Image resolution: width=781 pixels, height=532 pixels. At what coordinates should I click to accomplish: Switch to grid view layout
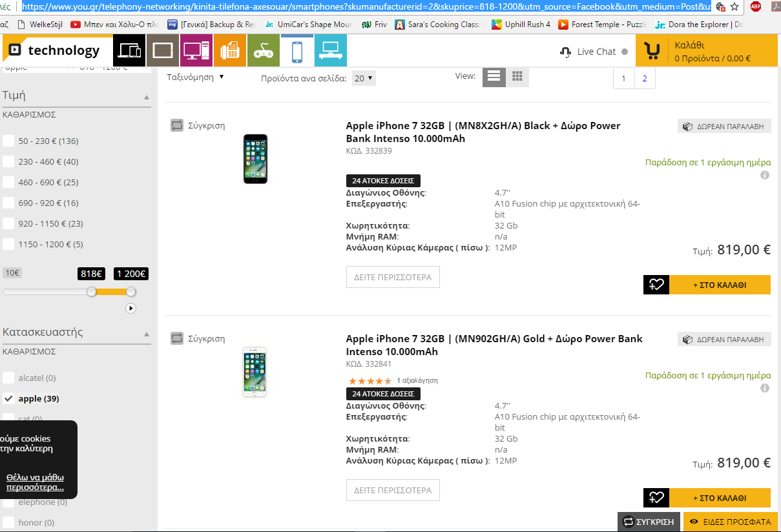click(x=517, y=76)
